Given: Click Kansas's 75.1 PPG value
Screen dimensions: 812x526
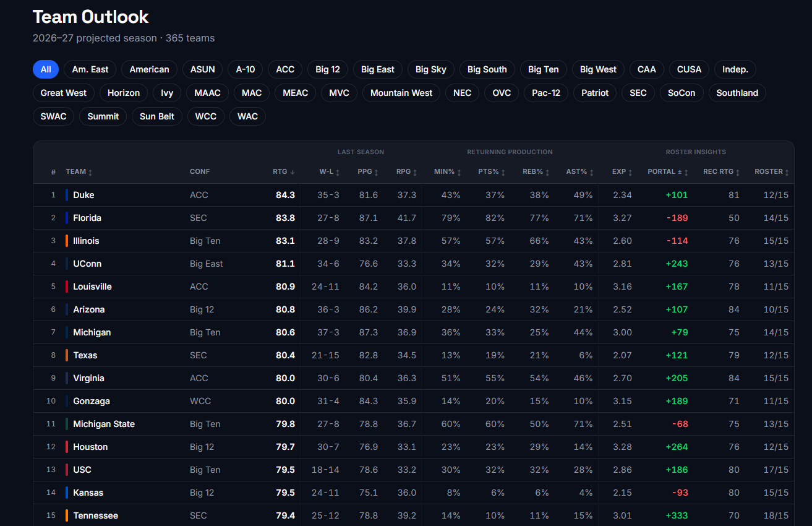Looking at the screenshot, I should point(369,493).
